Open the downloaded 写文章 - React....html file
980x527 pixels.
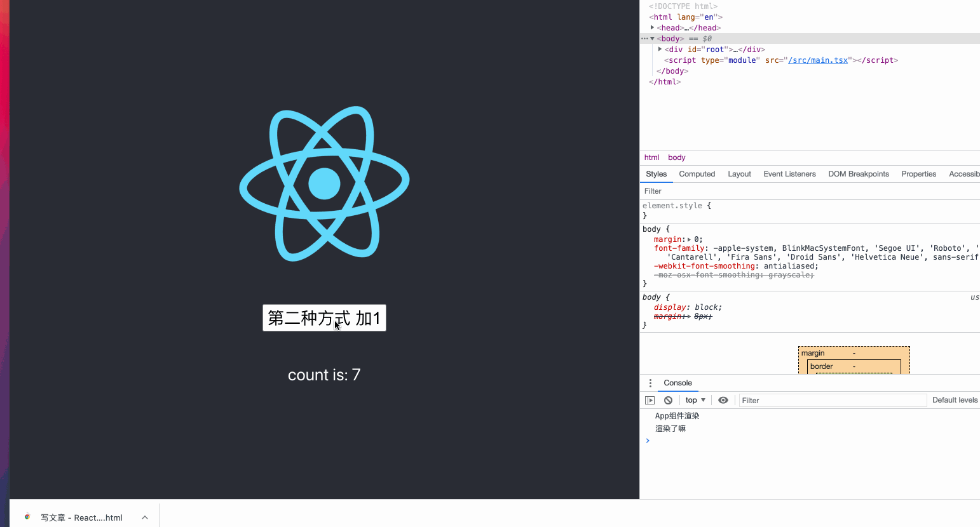point(81,517)
